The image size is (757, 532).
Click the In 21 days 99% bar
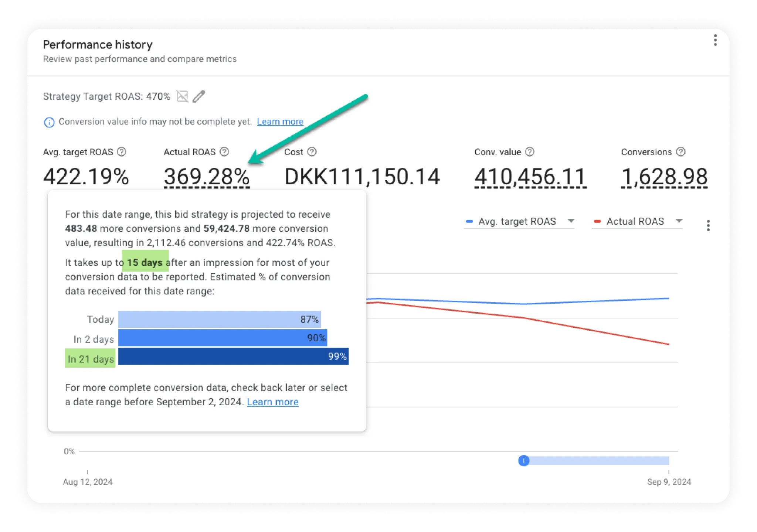pos(233,356)
